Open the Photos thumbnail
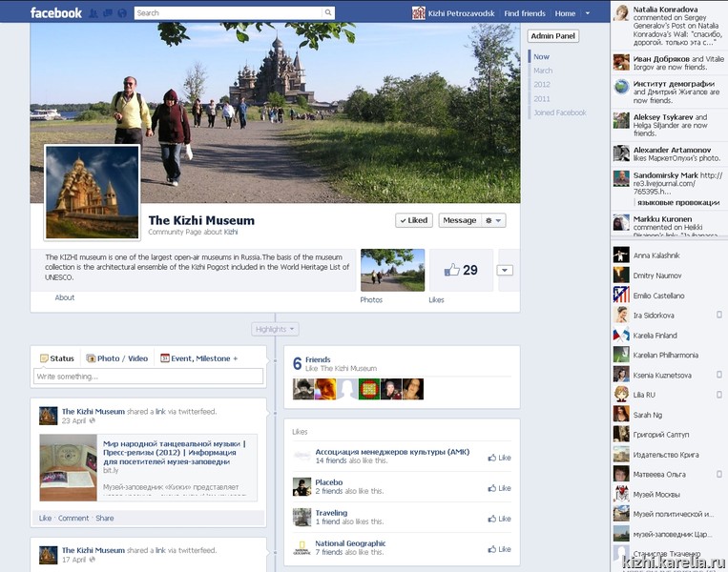Image resolution: width=728 pixels, height=572 pixels. [392, 270]
